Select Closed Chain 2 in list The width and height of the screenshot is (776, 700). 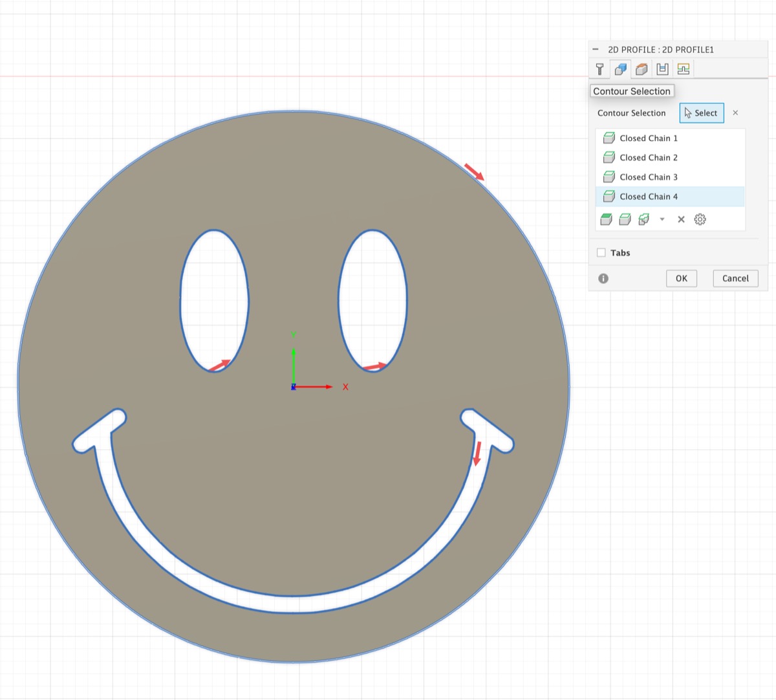click(x=648, y=158)
